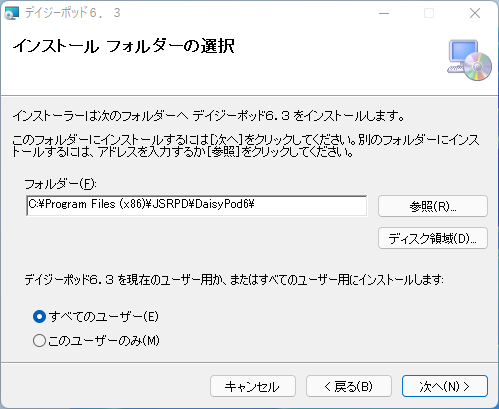Click the computer and CD setup graphic

[x=469, y=60]
